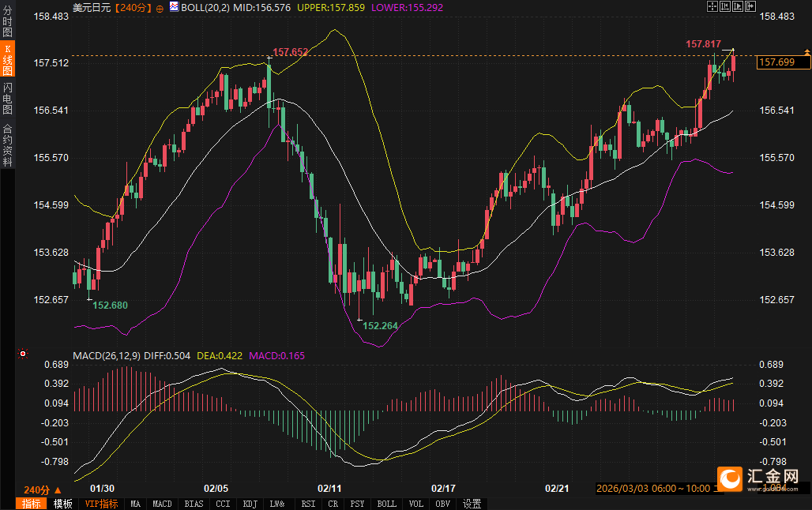Click the jump-to-first-candle chart icon
Viewport: 812px width, 510px height.
(725, 6)
